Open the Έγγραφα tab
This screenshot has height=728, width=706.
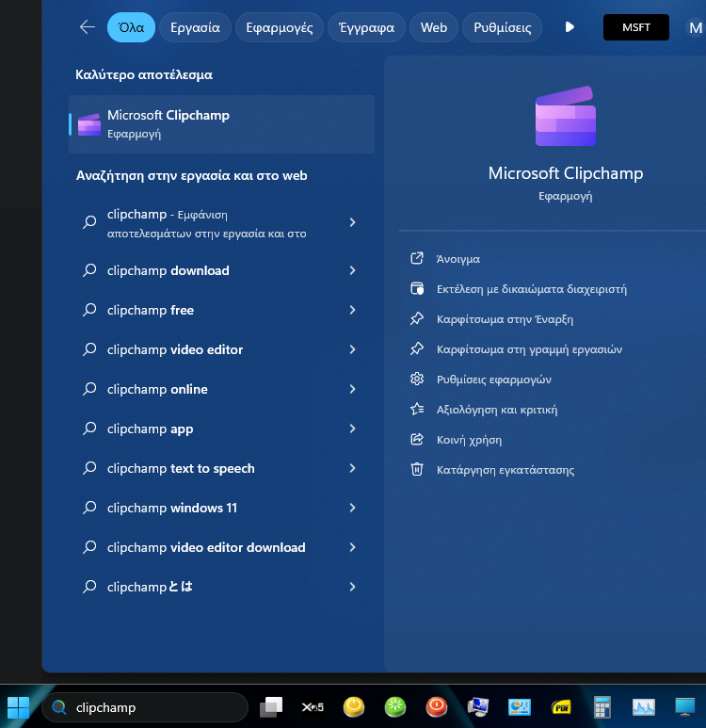366,27
